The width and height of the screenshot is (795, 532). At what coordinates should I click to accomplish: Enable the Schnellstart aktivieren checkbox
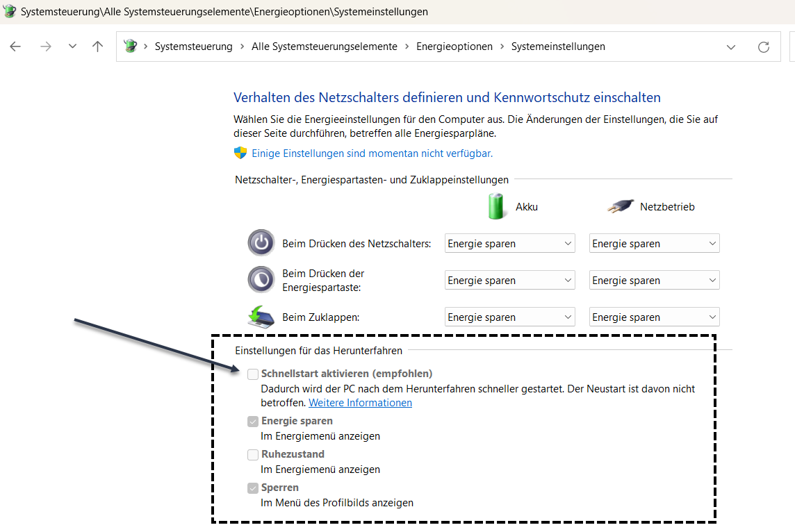[253, 374]
